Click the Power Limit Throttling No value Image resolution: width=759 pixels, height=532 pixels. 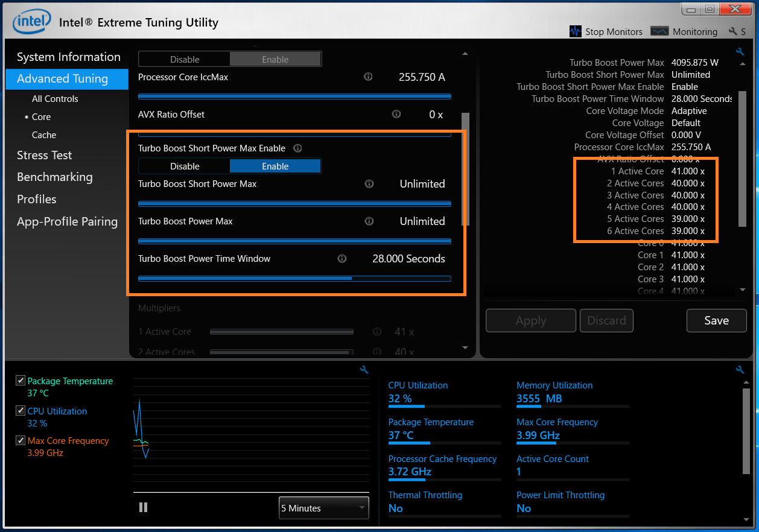tap(524, 508)
